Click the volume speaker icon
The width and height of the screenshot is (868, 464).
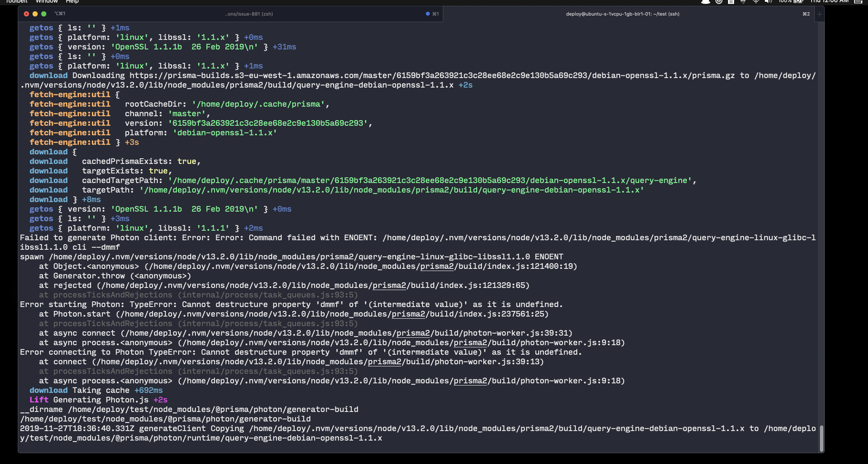coord(768,2)
